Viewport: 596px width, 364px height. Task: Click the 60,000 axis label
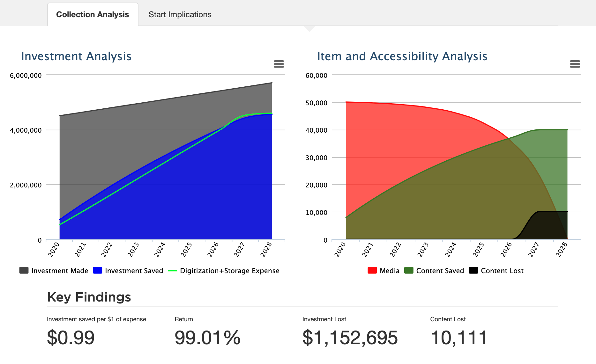click(x=317, y=76)
